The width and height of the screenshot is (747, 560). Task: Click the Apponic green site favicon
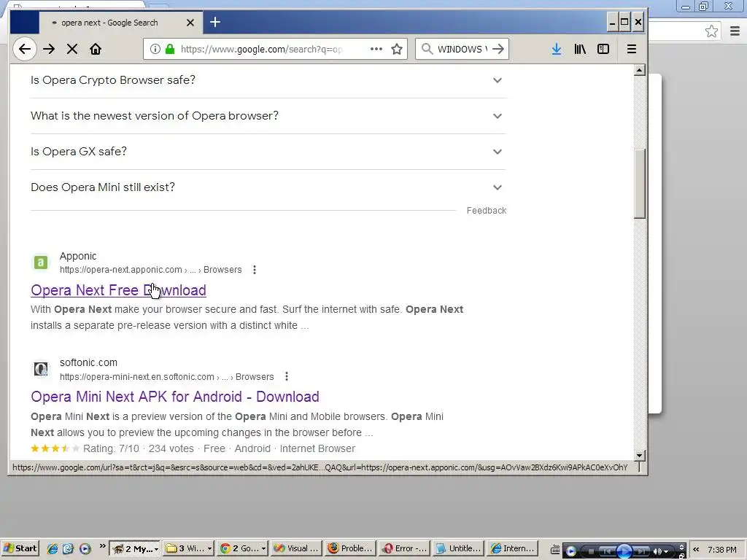pyautogui.click(x=41, y=262)
